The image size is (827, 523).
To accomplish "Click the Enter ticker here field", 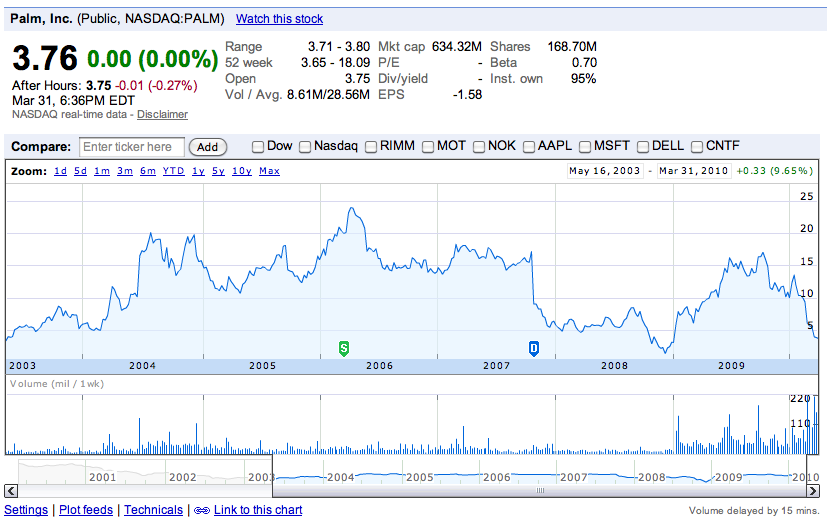I will pos(132,147).
